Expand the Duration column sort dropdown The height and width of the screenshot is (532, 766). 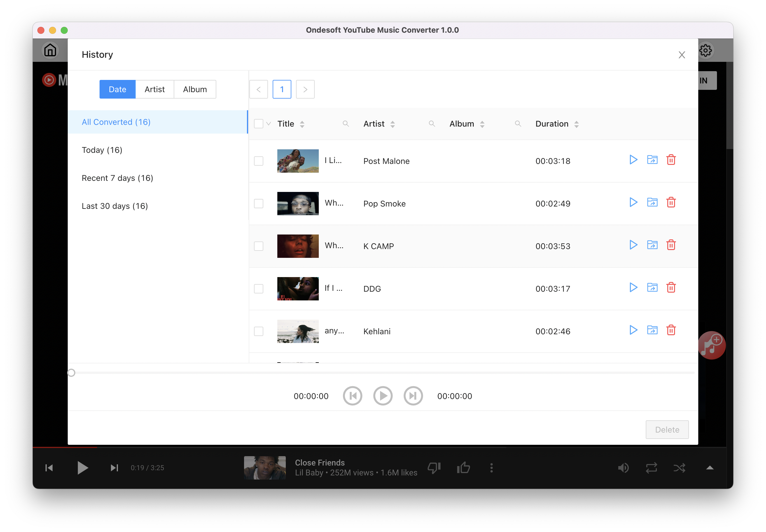(576, 123)
